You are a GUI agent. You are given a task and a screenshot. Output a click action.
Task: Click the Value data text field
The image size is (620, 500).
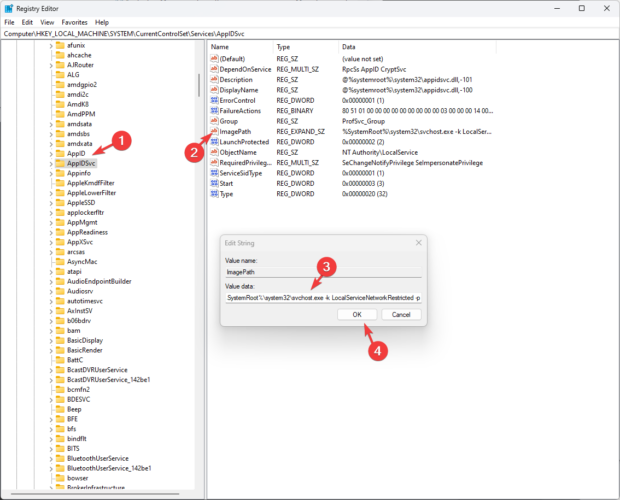[323, 297]
